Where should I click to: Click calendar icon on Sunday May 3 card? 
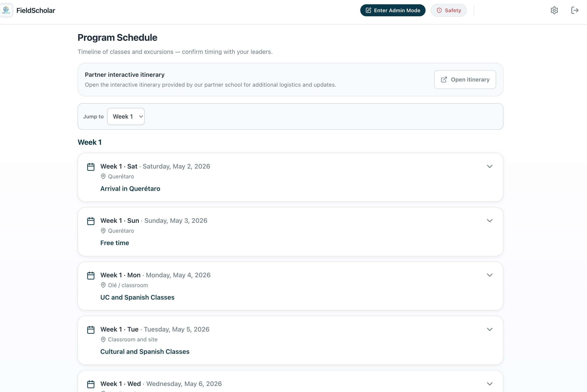(x=91, y=221)
